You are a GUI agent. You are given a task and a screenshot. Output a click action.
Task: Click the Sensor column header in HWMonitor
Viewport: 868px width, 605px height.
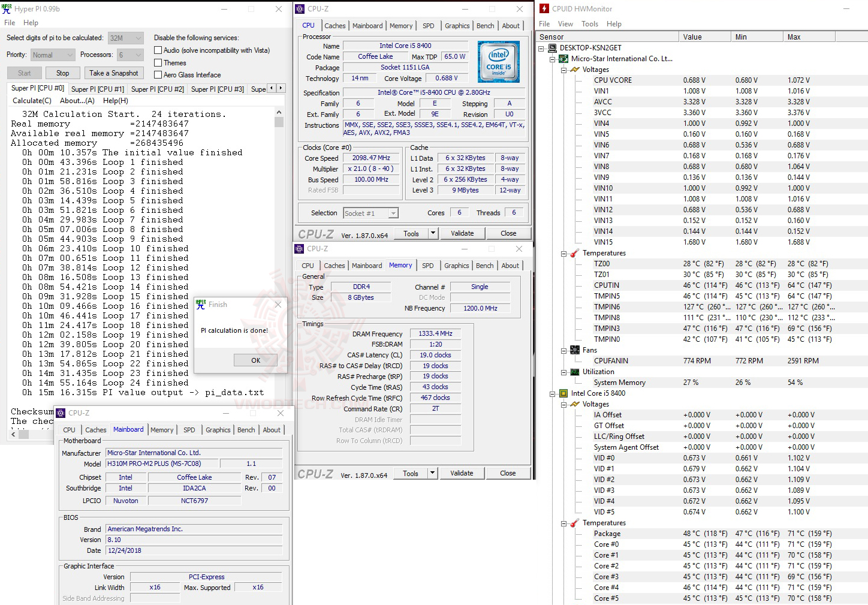pyautogui.click(x=607, y=37)
